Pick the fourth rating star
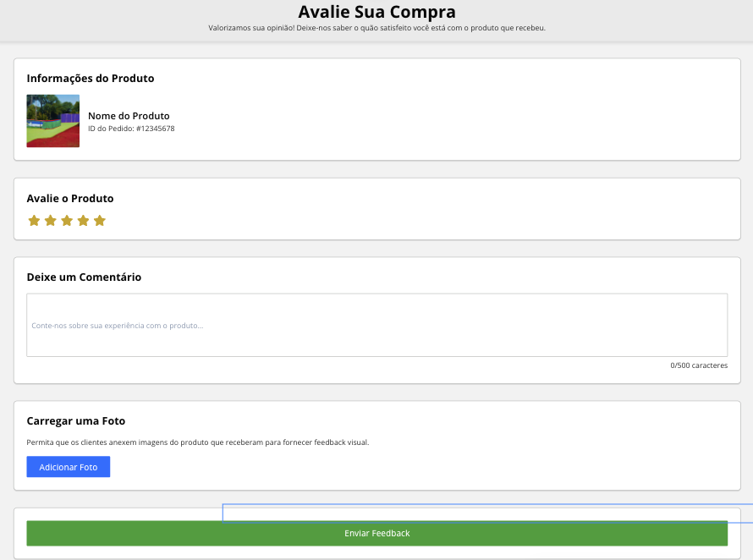The height and width of the screenshot is (560, 753). pyautogui.click(x=83, y=221)
